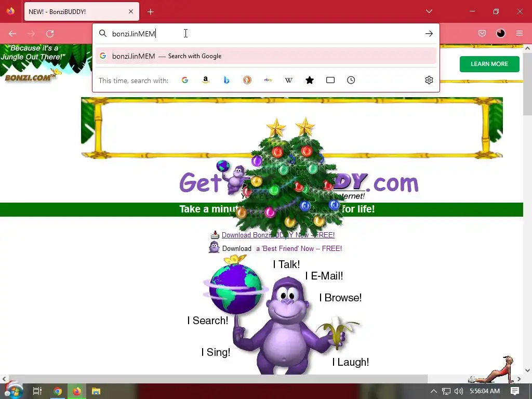Click the small Bonzi icon beside Best Friend link
The width and height of the screenshot is (532, 399).
coord(214,248)
